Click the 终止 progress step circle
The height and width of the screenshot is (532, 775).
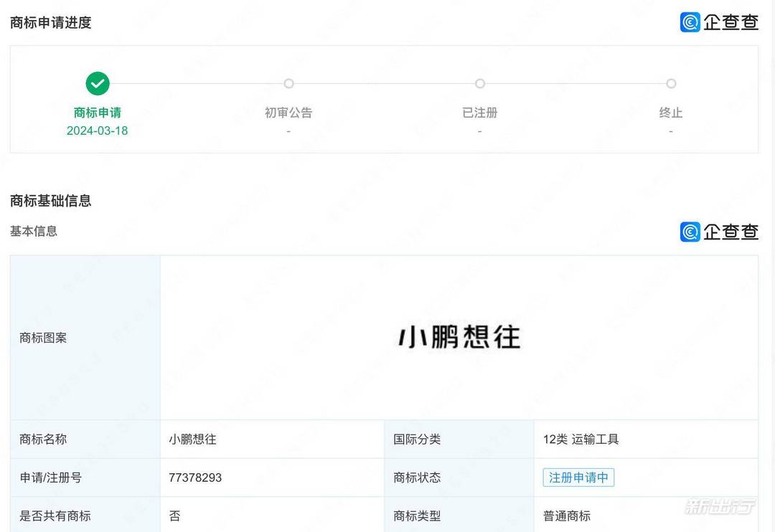671,83
